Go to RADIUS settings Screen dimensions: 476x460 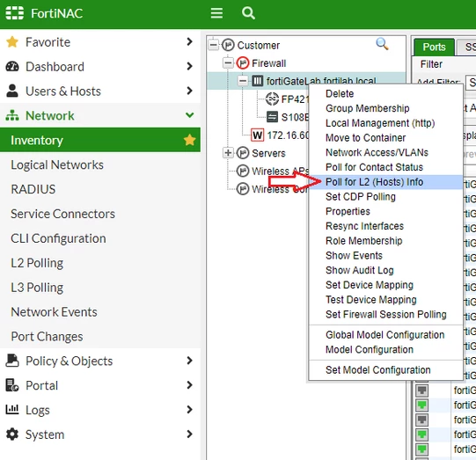coord(100,189)
